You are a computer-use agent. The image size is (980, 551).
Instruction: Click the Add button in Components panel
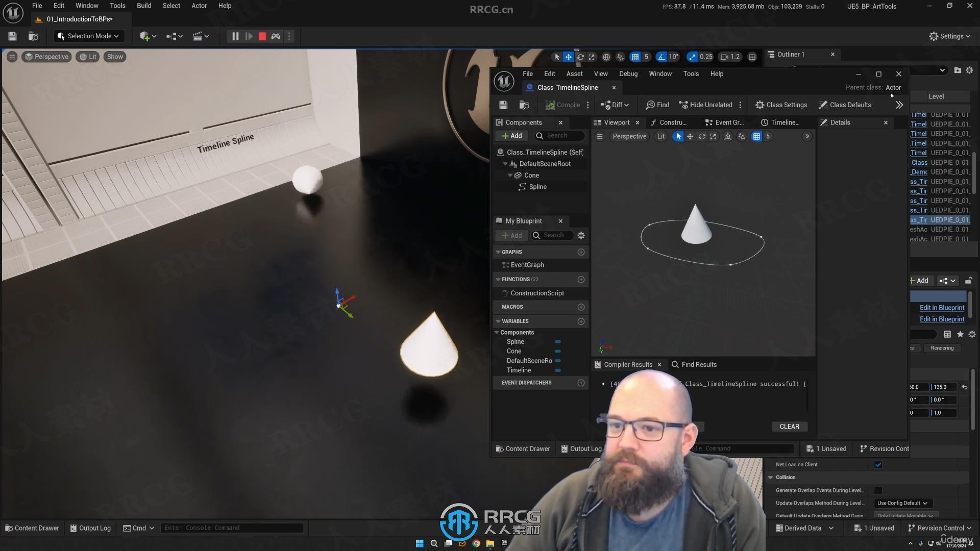point(513,135)
